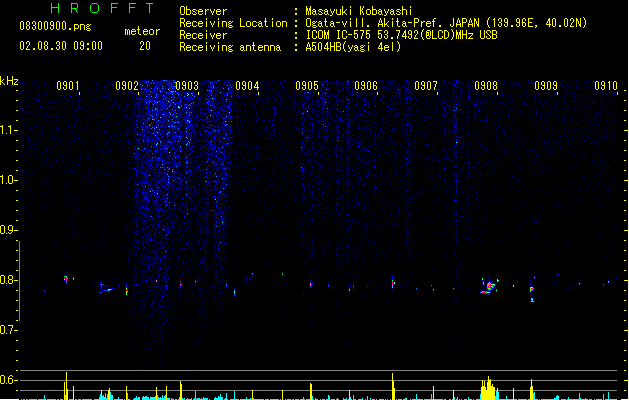
Task: Click the Receiving antenna A504HB text
Action: click(x=353, y=47)
